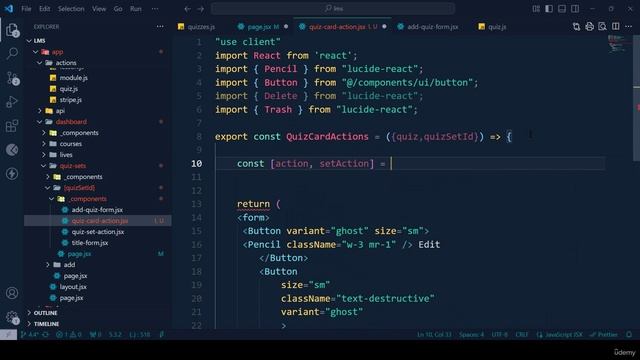Click the VS Code logo icon
640x360 pixels.
coord(9,8)
